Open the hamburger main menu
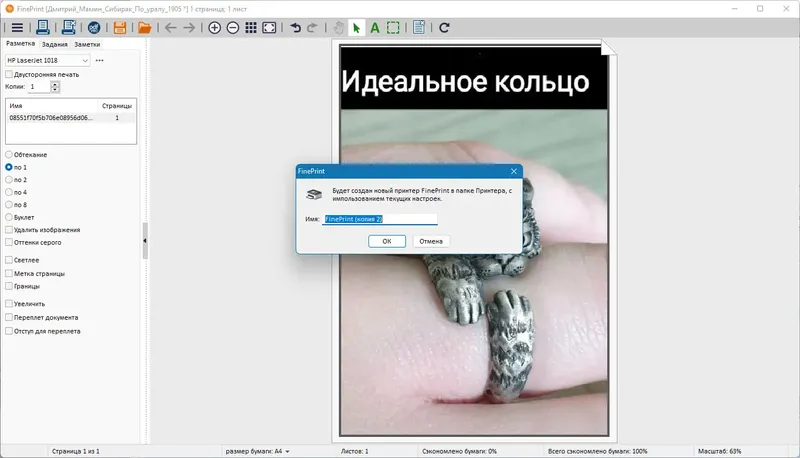This screenshot has width=800, height=458. (17, 28)
